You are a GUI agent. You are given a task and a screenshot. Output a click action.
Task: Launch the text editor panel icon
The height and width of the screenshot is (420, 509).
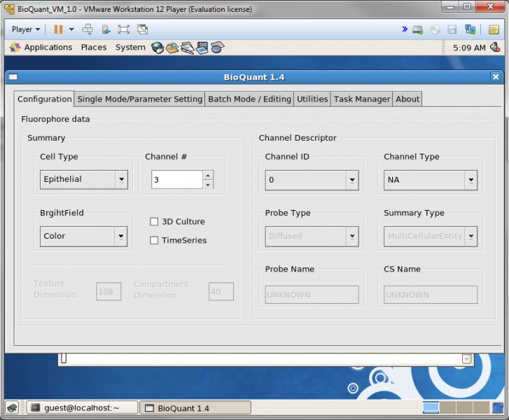pos(188,48)
